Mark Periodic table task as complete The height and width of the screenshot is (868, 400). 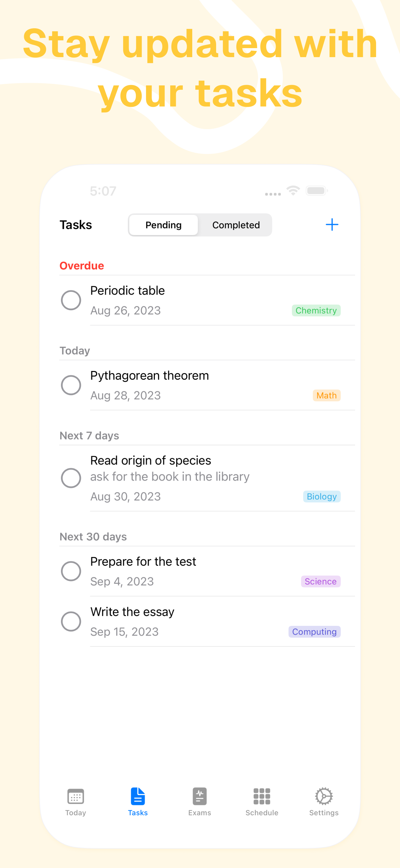click(71, 300)
